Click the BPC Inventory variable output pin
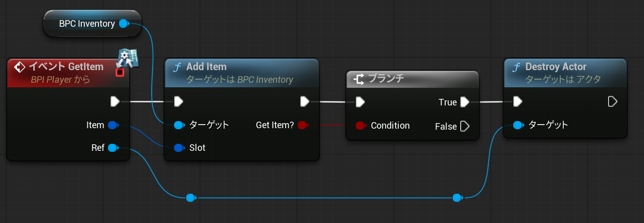 124,23
